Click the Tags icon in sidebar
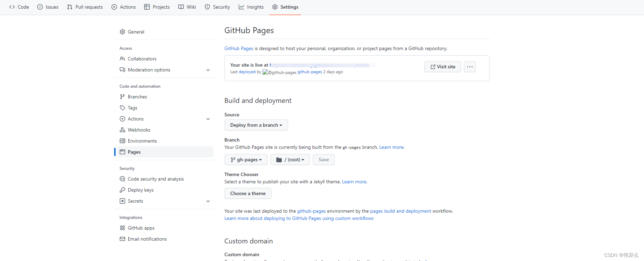The width and height of the screenshot is (644, 261). 122,108
